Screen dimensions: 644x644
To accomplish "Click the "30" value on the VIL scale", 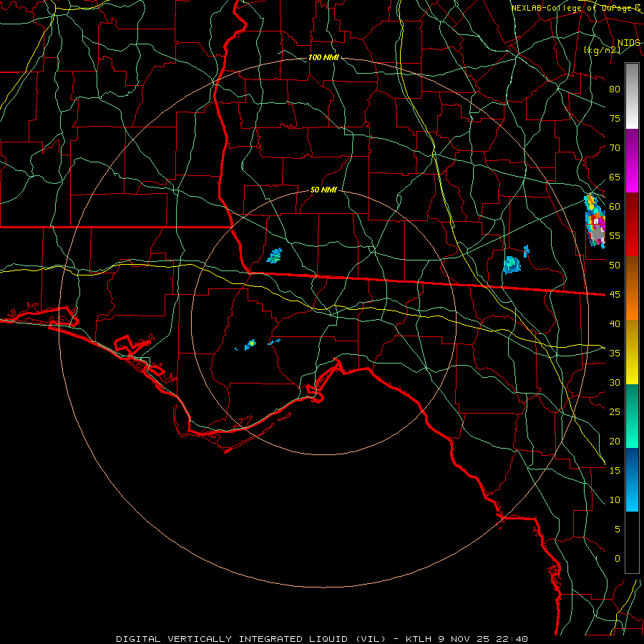I will pyautogui.click(x=615, y=383).
